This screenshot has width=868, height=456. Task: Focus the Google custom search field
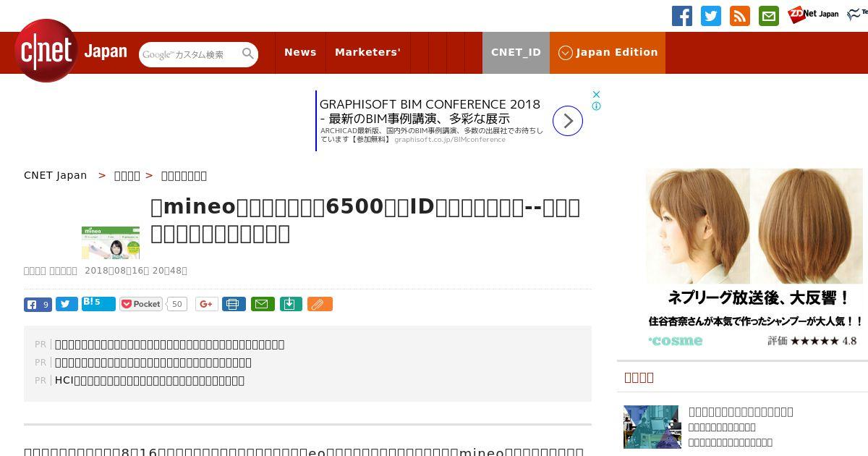[190, 54]
